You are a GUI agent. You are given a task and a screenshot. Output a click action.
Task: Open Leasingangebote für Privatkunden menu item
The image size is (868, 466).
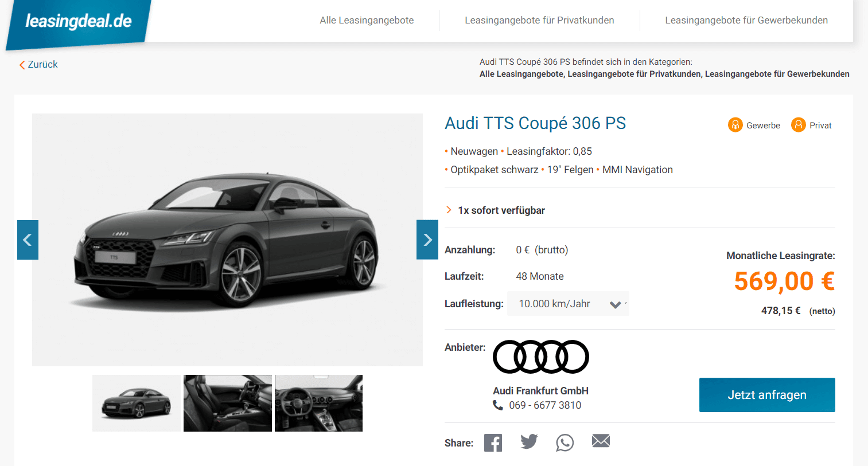tap(539, 20)
